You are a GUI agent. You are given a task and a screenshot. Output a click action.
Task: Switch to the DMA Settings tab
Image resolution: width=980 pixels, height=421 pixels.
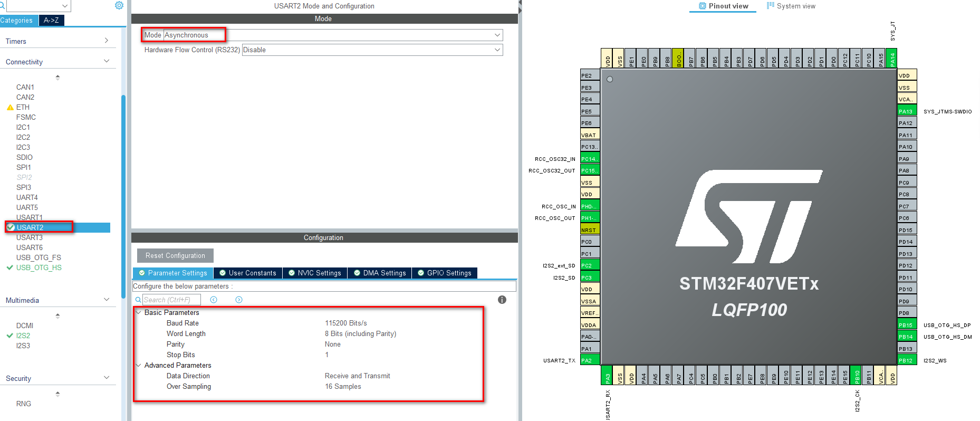[380, 273]
